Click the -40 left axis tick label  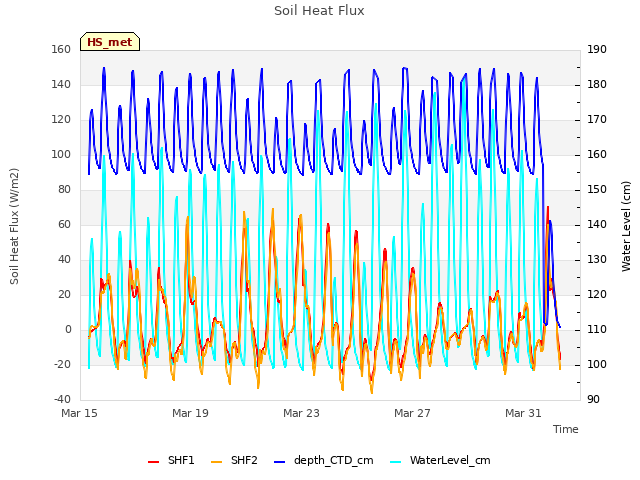62,400
